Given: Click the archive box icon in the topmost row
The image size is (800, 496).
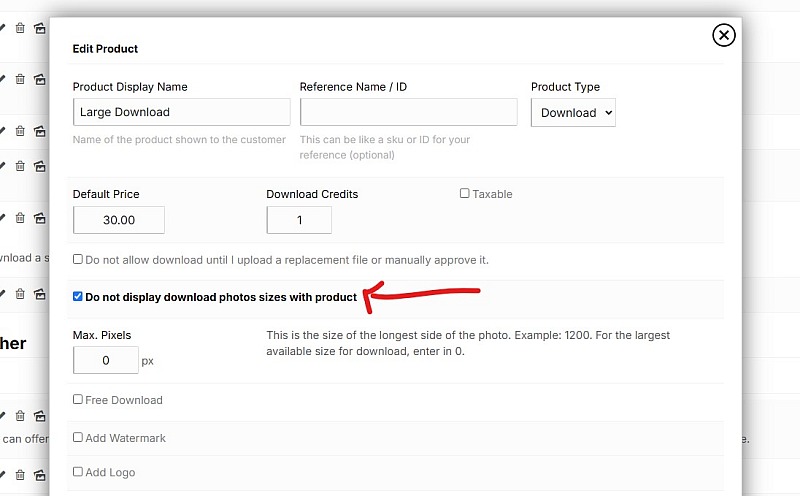Looking at the screenshot, I should (x=40, y=28).
